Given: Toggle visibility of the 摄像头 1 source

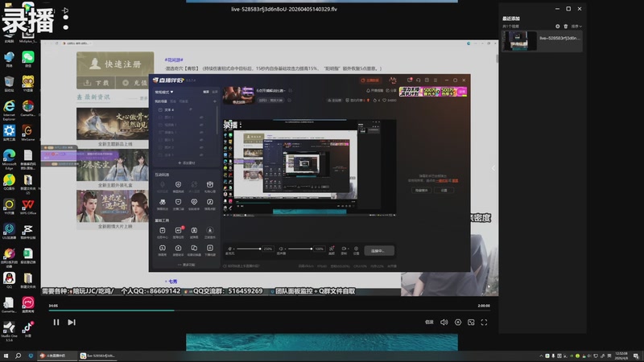Looking at the screenshot, I should [201, 133].
